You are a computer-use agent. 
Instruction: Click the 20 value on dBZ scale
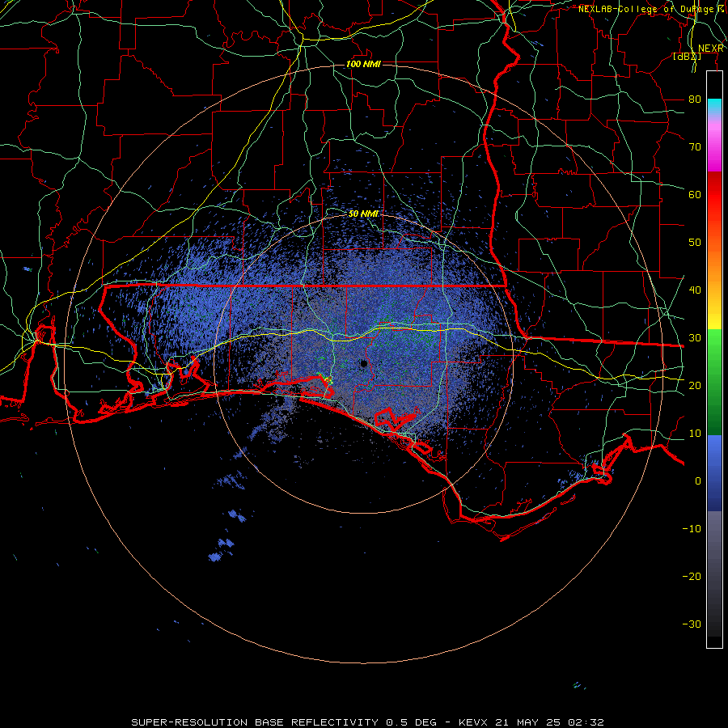695,385
